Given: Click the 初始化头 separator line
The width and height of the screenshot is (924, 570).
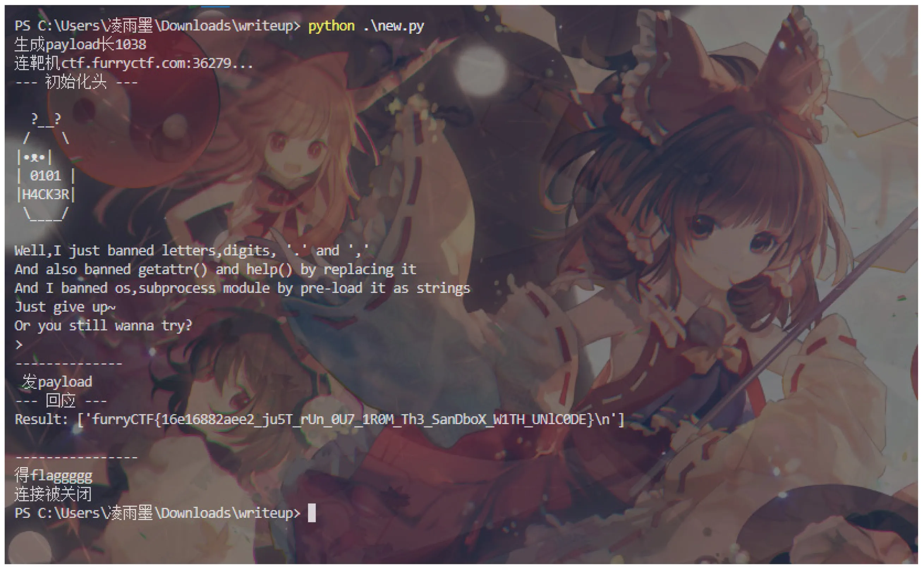Looking at the screenshot, I should [x=76, y=82].
